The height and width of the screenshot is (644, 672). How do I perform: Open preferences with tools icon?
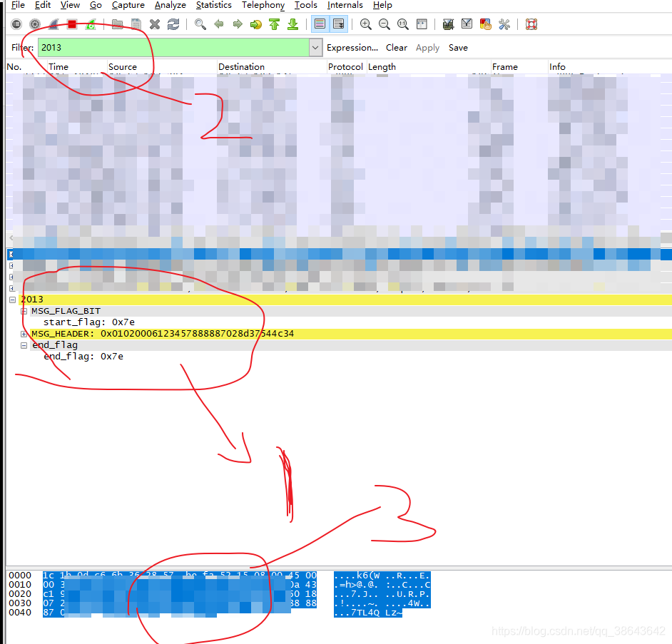[504, 24]
